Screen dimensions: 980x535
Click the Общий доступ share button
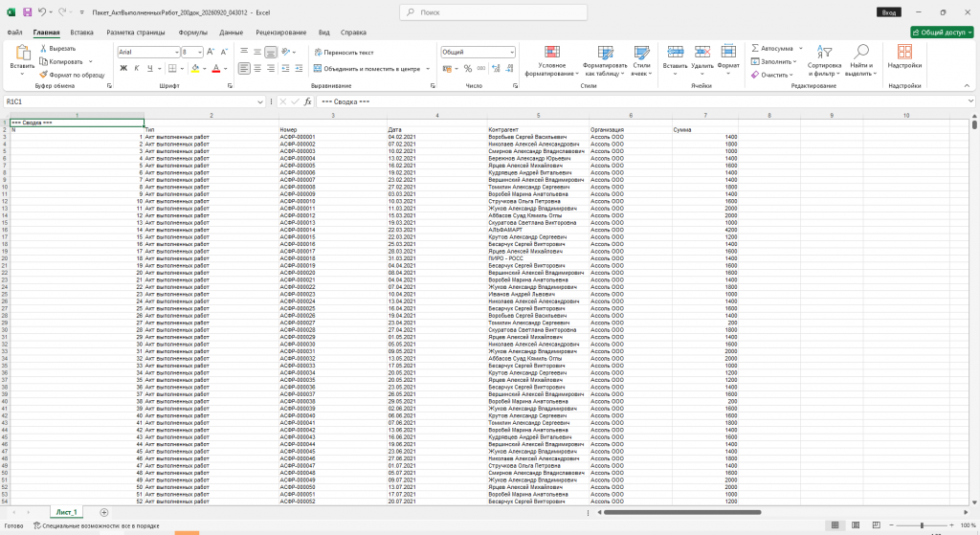942,33
